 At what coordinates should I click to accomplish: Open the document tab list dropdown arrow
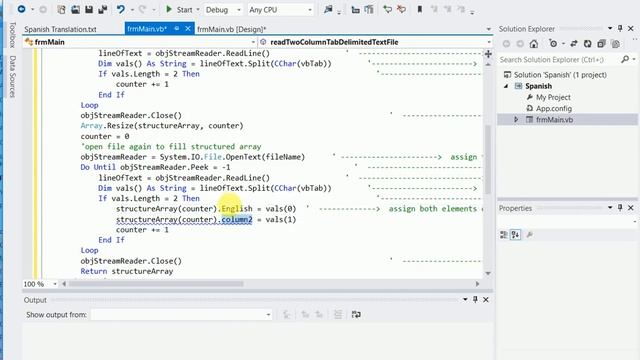click(x=489, y=29)
